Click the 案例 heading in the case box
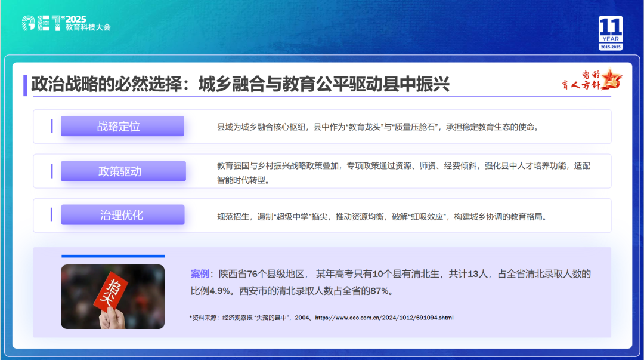The image size is (644, 360). pos(200,274)
